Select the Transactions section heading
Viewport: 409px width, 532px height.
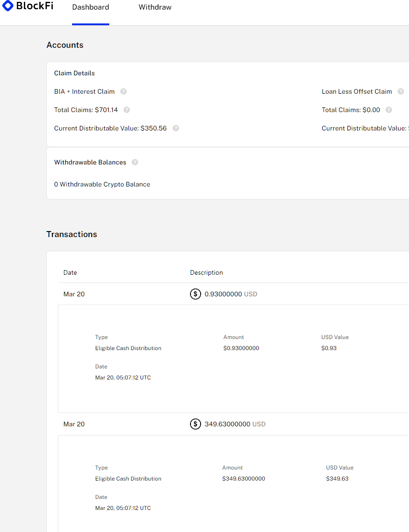click(x=72, y=234)
